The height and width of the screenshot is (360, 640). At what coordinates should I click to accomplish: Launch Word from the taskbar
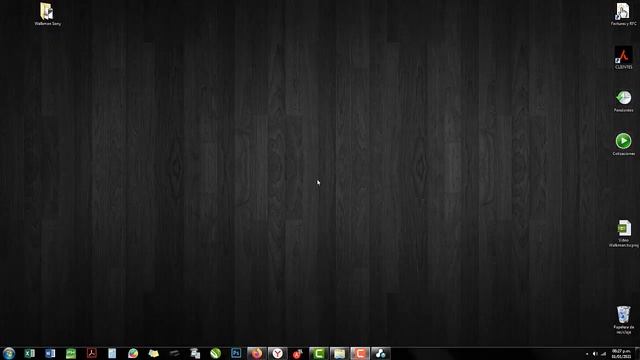[x=50, y=353]
